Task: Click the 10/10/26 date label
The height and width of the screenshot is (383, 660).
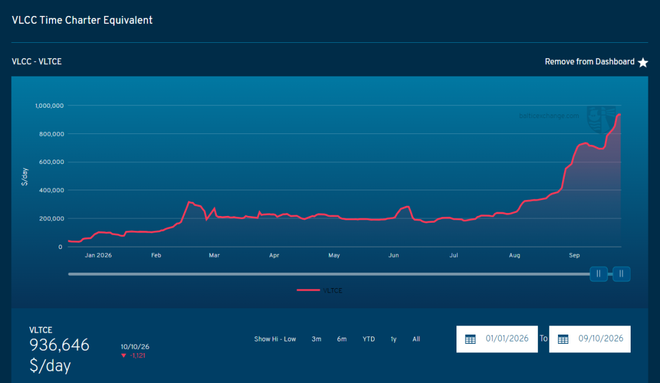Action: click(x=135, y=347)
